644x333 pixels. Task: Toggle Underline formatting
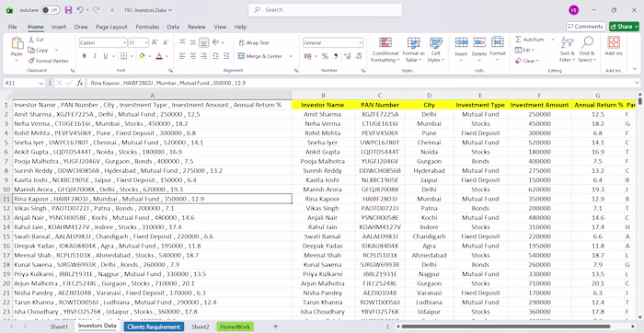pyautogui.click(x=105, y=56)
